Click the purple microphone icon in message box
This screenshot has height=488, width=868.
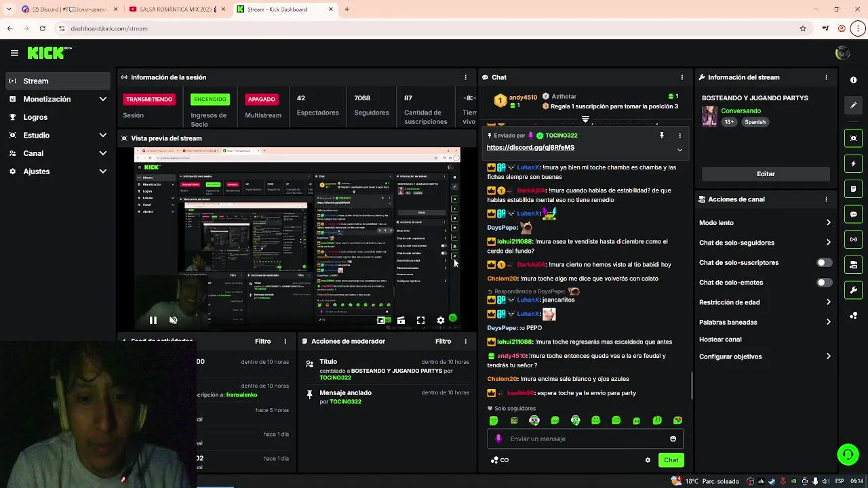[498, 439]
